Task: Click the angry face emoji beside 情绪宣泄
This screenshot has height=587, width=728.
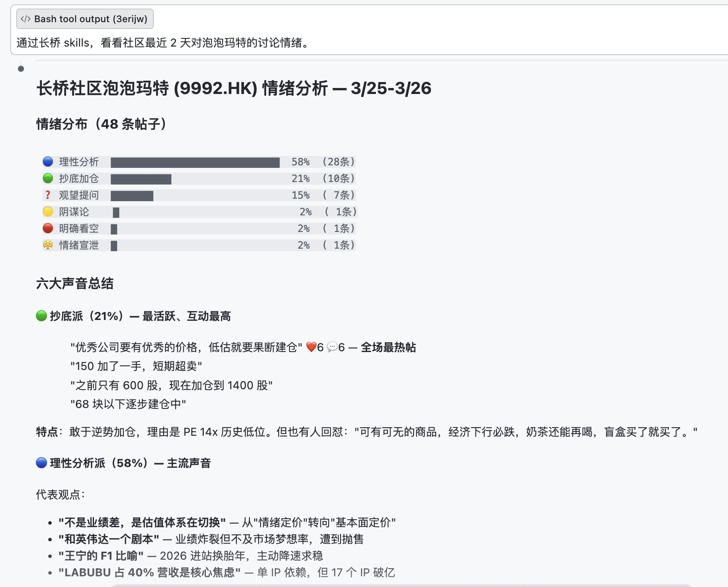Action: (x=48, y=245)
